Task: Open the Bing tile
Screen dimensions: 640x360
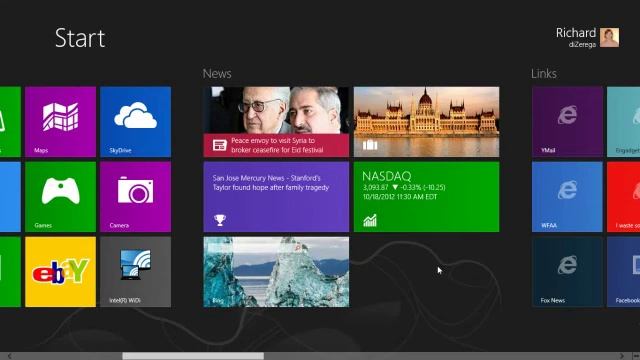Action: click(x=276, y=272)
